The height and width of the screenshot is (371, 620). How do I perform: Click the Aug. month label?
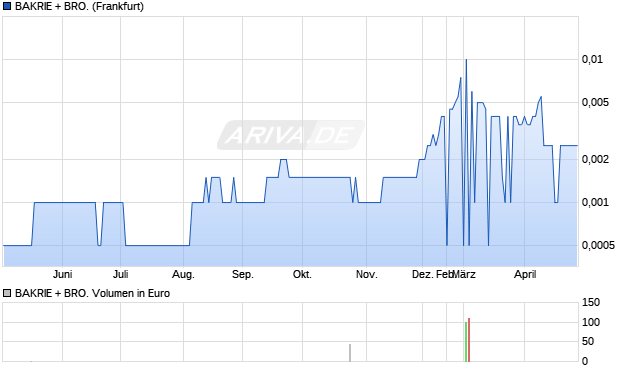coord(183,274)
